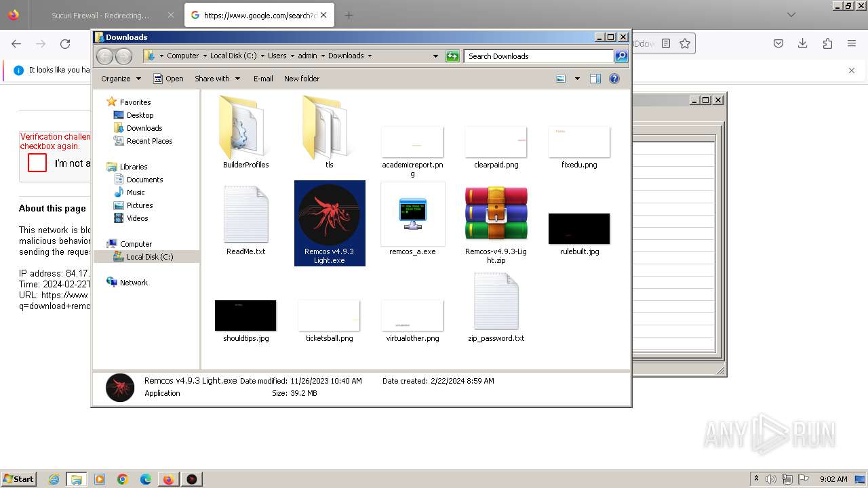Viewport: 868px width, 488px height.
Task: Reload the Firefox page
Action: (x=65, y=43)
